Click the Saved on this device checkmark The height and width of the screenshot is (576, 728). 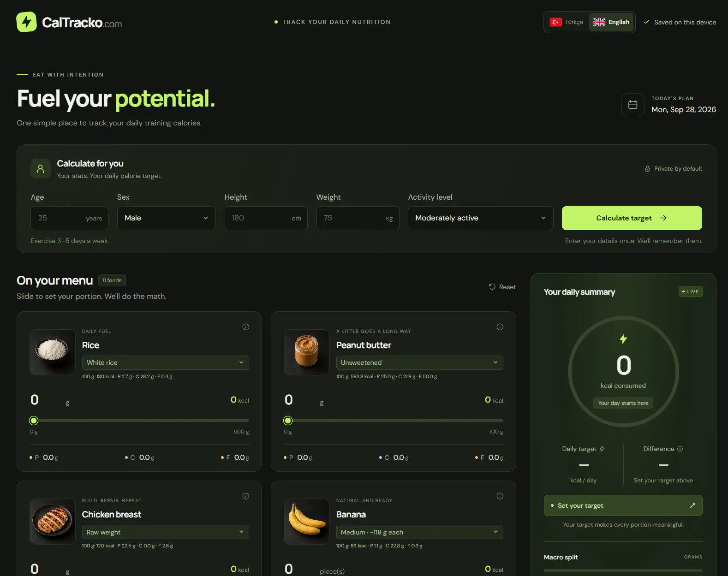point(647,22)
